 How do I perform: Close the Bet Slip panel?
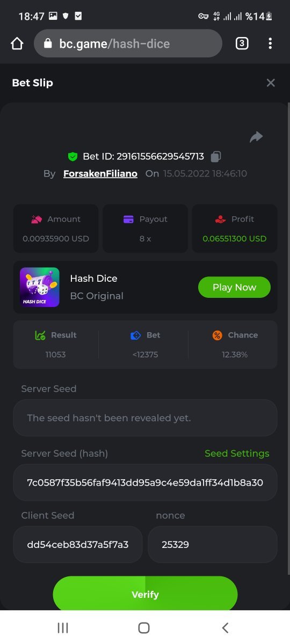click(271, 83)
